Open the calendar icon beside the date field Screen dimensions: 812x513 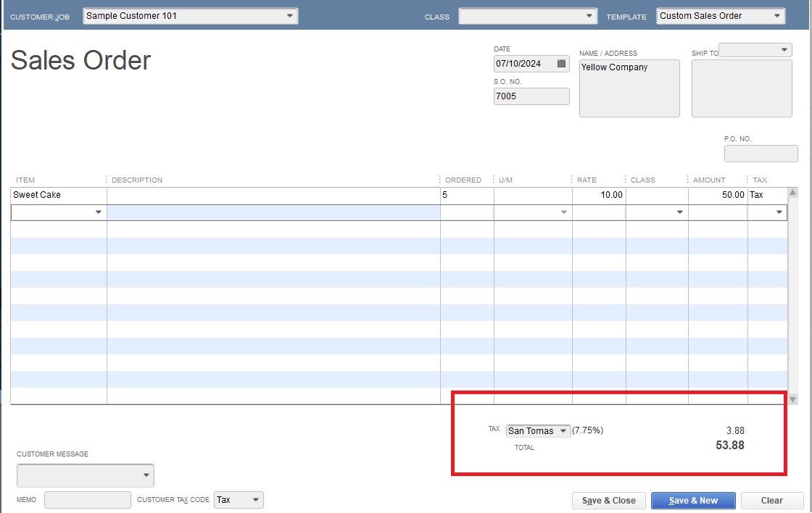click(560, 64)
